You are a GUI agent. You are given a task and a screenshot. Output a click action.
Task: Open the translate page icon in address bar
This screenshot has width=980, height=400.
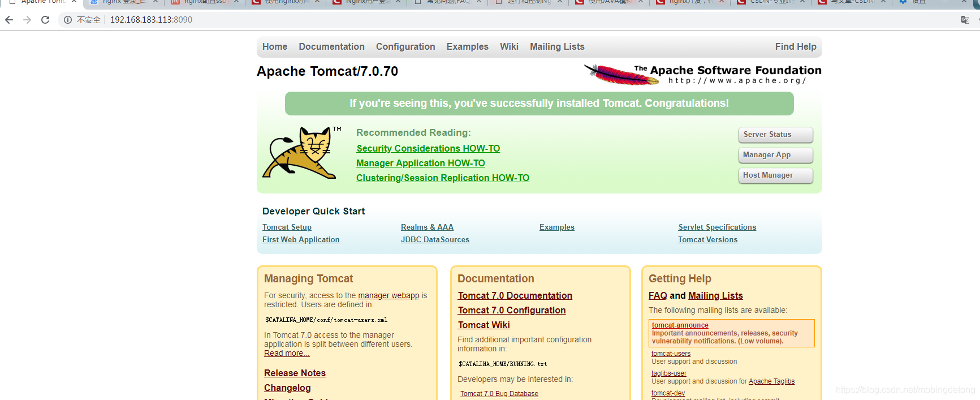(965, 20)
